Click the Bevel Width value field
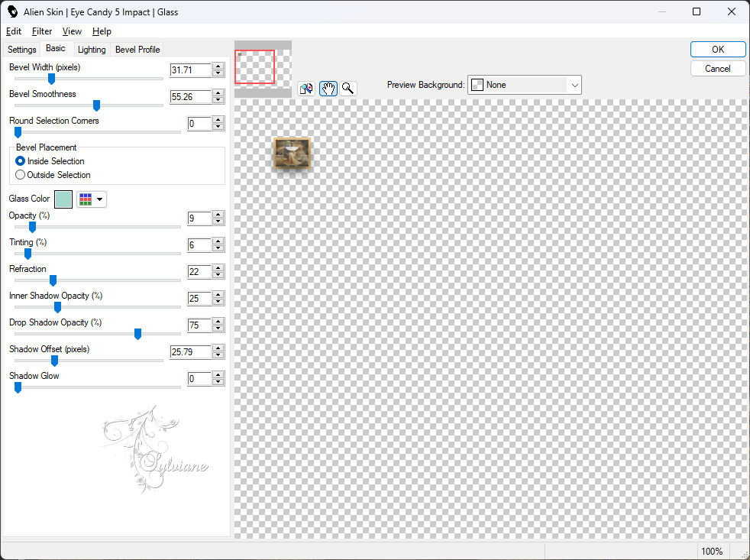The image size is (750, 560). (190, 70)
